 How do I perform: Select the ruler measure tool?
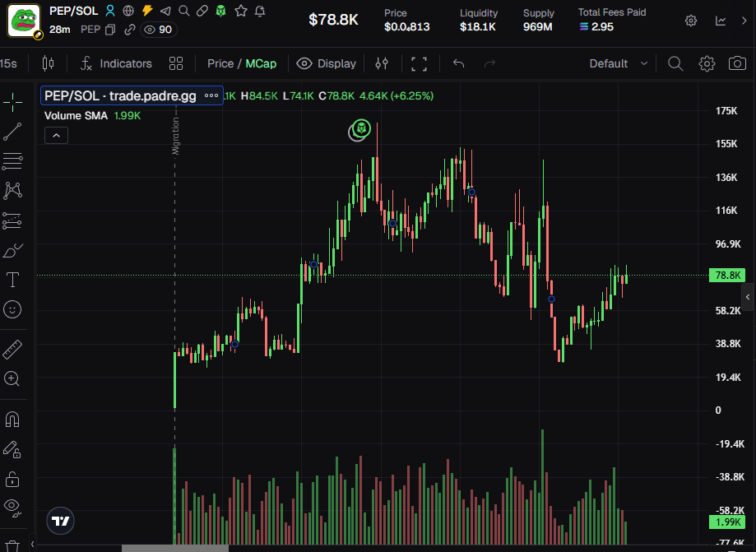12,350
